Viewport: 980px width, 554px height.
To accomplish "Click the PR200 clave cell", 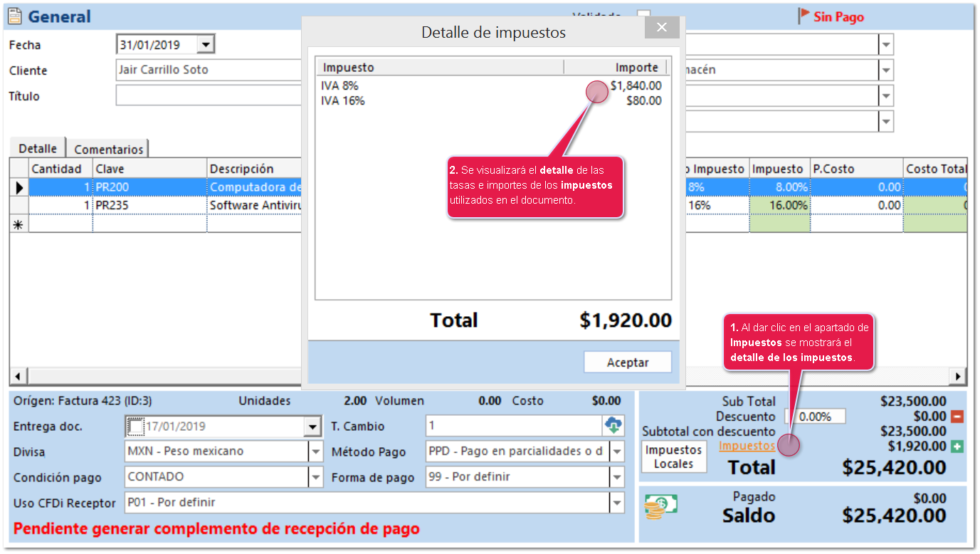I will pyautogui.click(x=150, y=187).
